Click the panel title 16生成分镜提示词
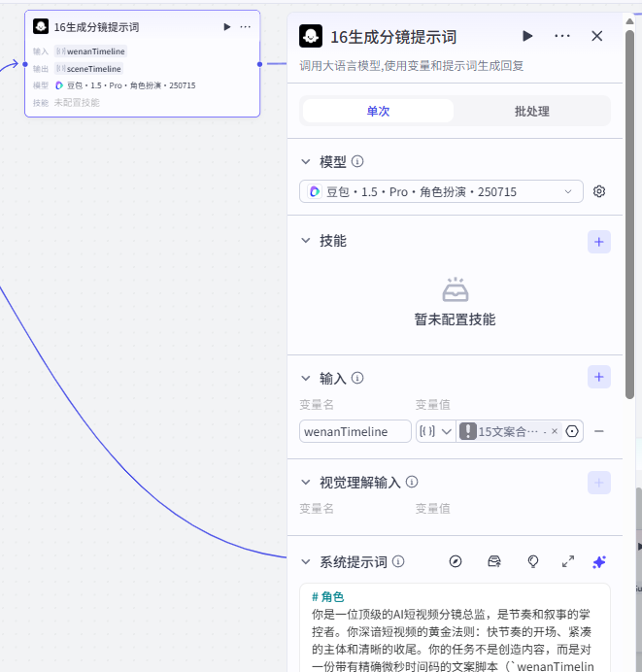This screenshot has width=642, height=672. 393,37
